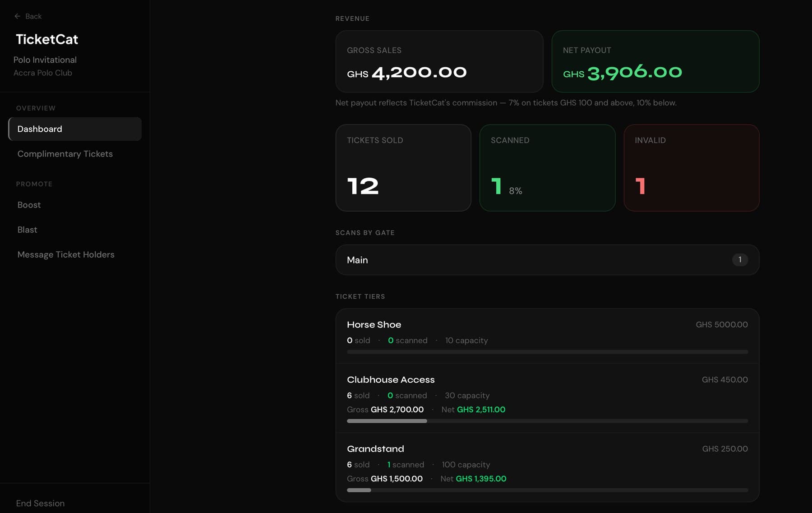Select the Scanned stat card
812x513 pixels.
547,168
